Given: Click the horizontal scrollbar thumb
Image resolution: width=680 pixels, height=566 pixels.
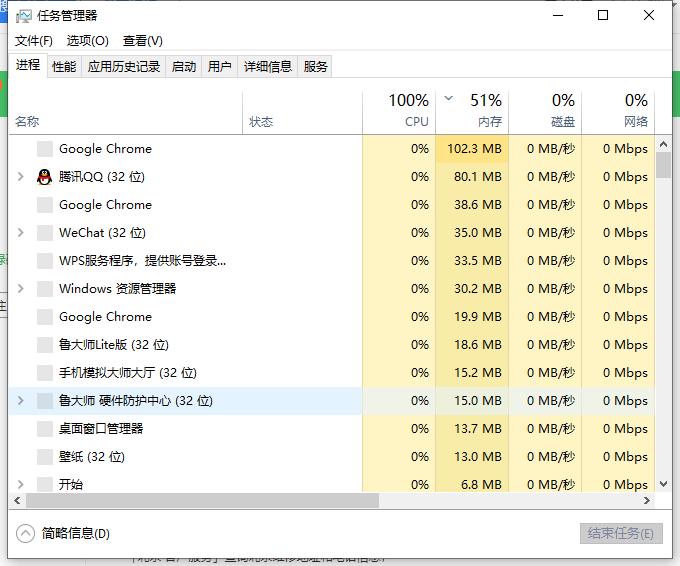Looking at the screenshot, I should 202,500.
